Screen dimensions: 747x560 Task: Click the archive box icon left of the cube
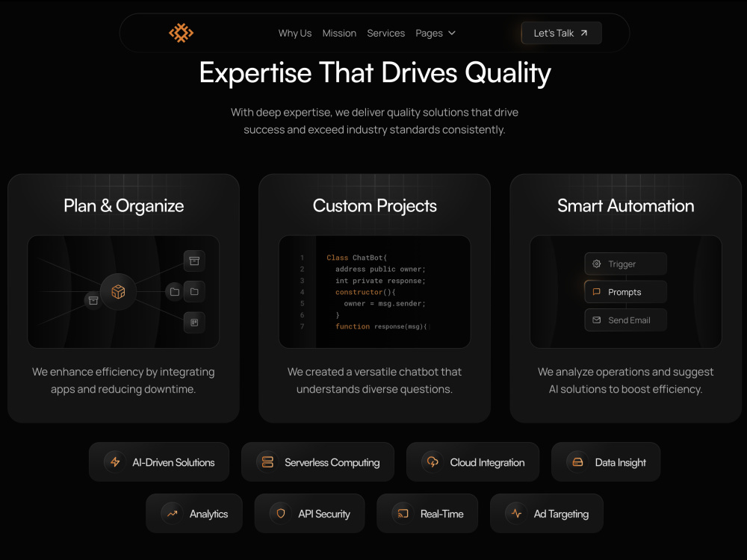[x=93, y=300]
